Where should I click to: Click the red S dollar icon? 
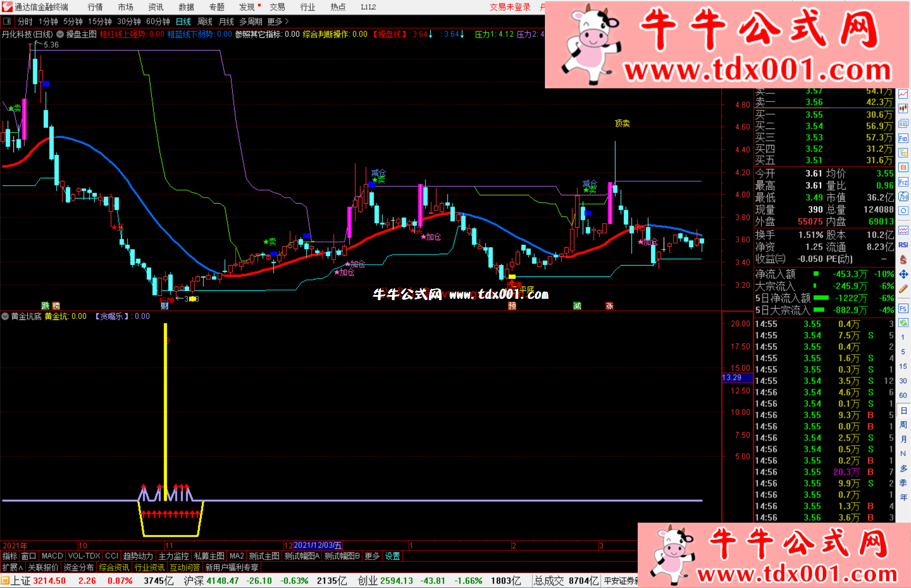coord(903,260)
